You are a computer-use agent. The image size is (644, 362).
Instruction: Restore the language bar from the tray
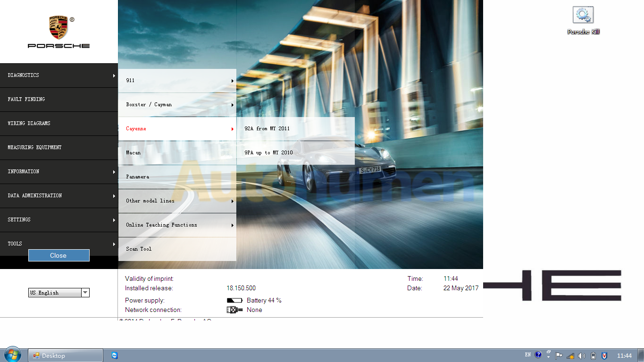(549, 352)
